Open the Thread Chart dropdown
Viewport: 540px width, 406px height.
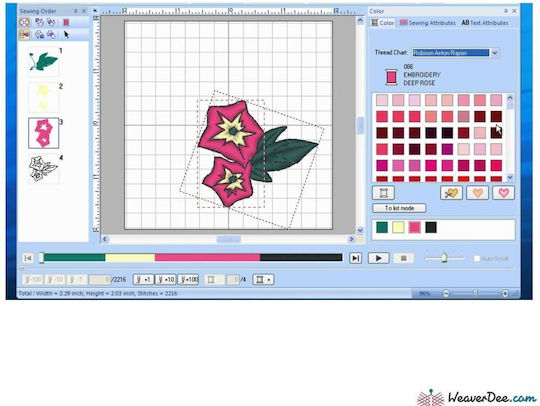(x=495, y=53)
